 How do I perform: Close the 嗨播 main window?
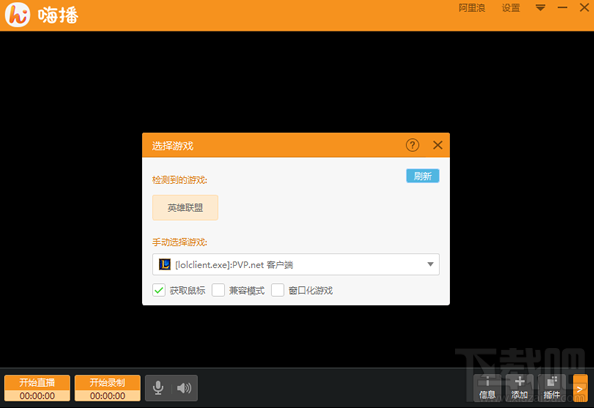584,7
